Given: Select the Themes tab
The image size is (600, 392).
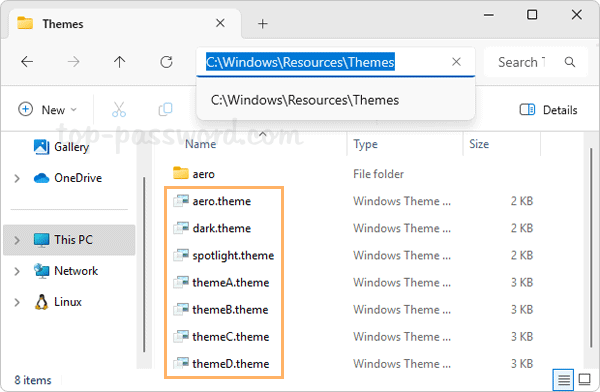Looking at the screenshot, I should click(125, 24).
